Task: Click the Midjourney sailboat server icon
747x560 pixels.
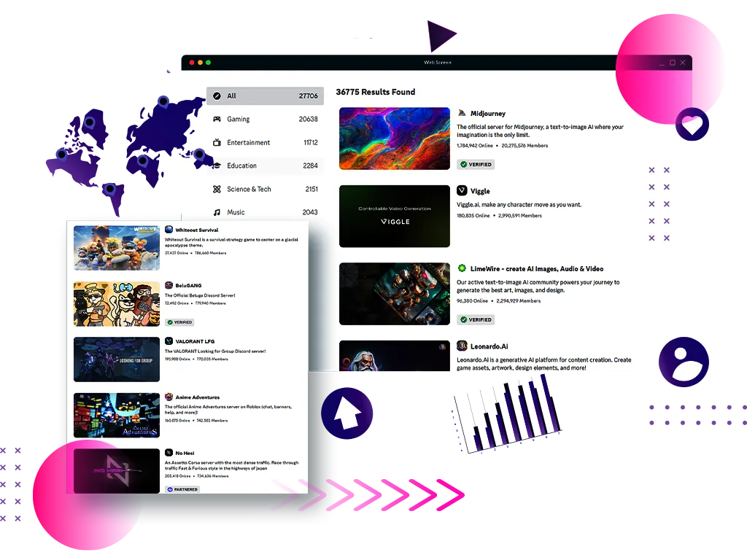Action: tap(462, 113)
